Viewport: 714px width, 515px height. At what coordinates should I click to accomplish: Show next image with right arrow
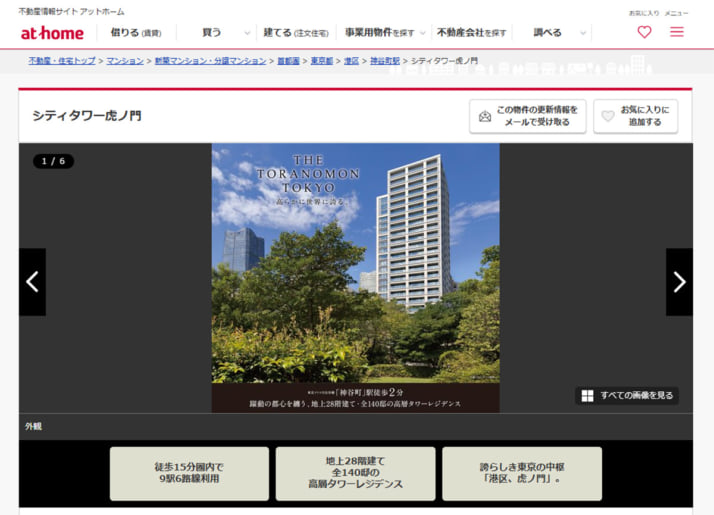(679, 282)
